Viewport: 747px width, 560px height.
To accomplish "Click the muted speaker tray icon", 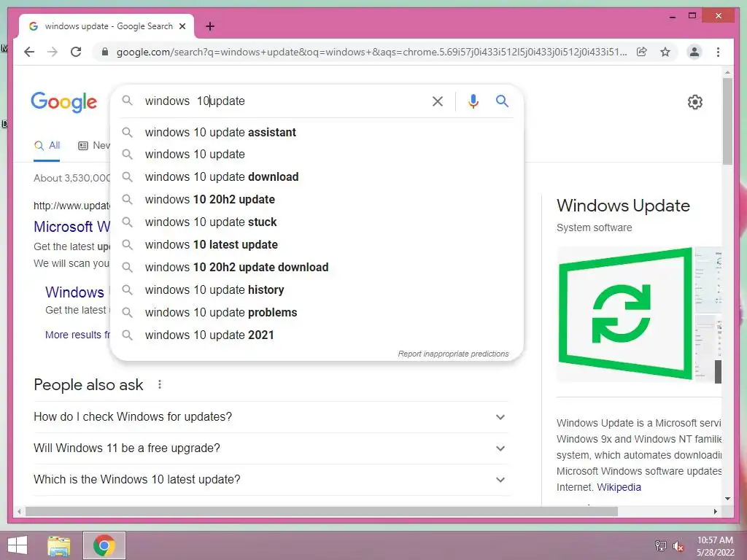I will tap(678, 546).
